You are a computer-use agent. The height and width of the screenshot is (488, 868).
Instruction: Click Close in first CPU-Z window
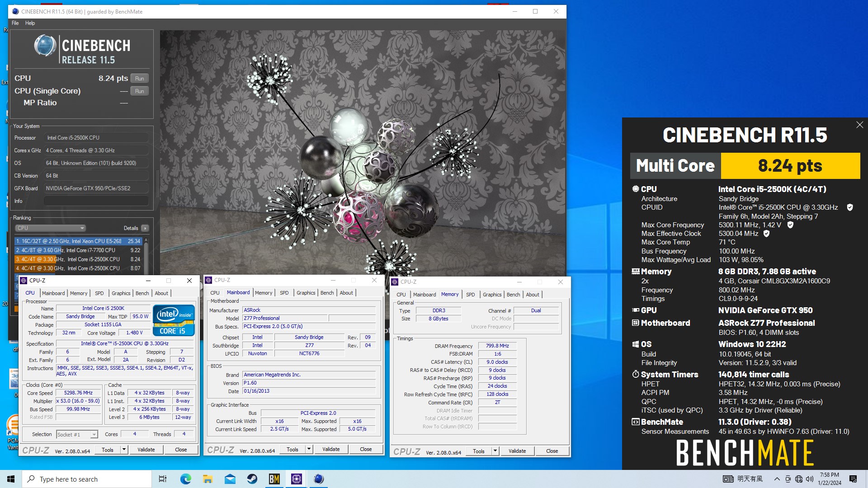click(x=181, y=450)
